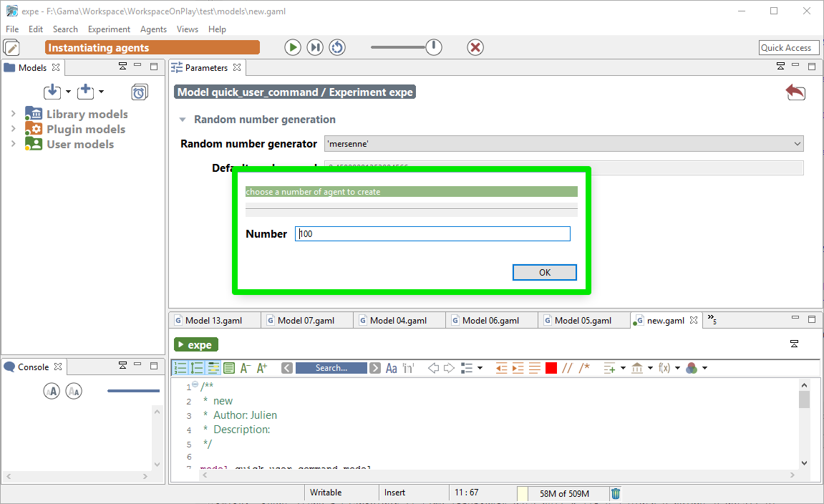Run the experiment with play button
The height and width of the screenshot is (504, 824).
click(x=293, y=47)
